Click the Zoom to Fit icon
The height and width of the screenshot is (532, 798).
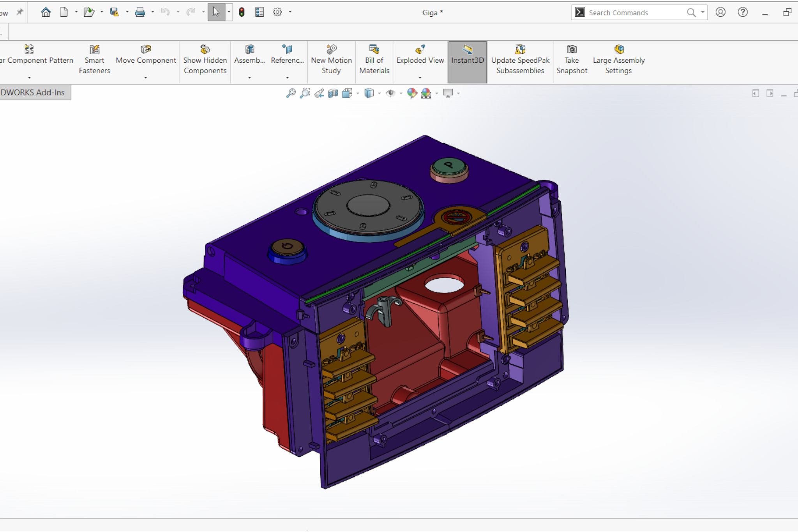pos(291,93)
